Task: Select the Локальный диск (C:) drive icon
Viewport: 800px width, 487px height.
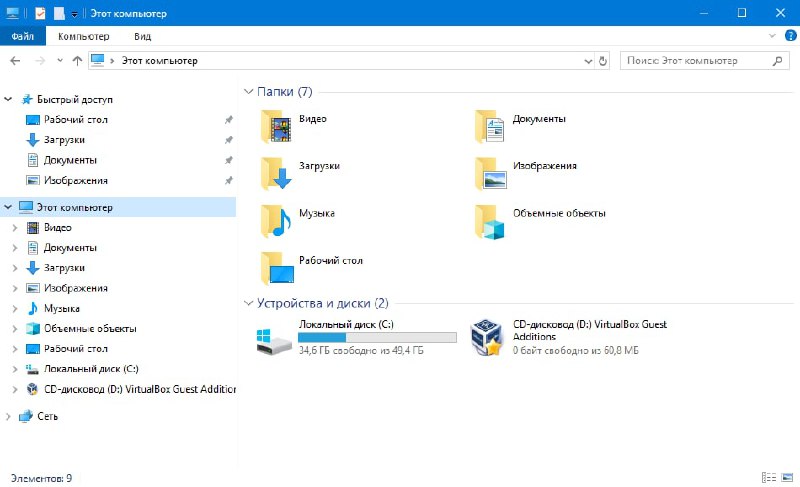Action: (274, 341)
